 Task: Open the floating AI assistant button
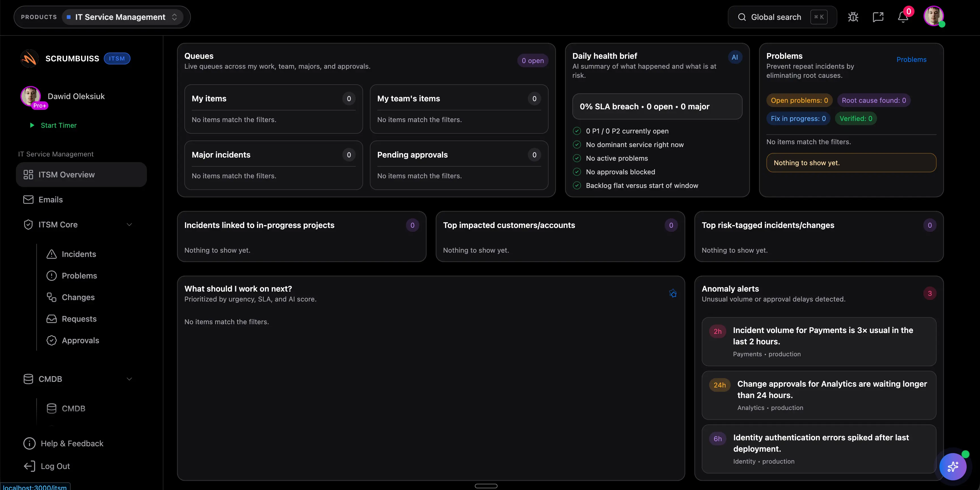pyautogui.click(x=952, y=466)
